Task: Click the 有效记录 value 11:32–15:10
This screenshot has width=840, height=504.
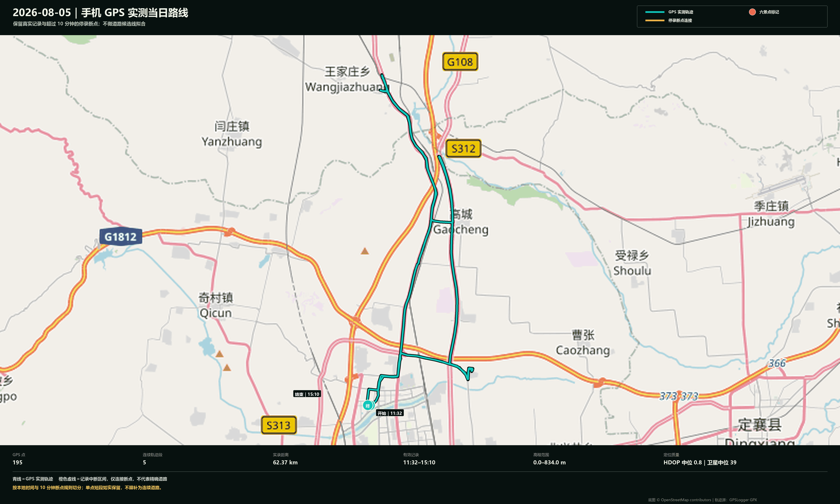Action: [x=419, y=463]
